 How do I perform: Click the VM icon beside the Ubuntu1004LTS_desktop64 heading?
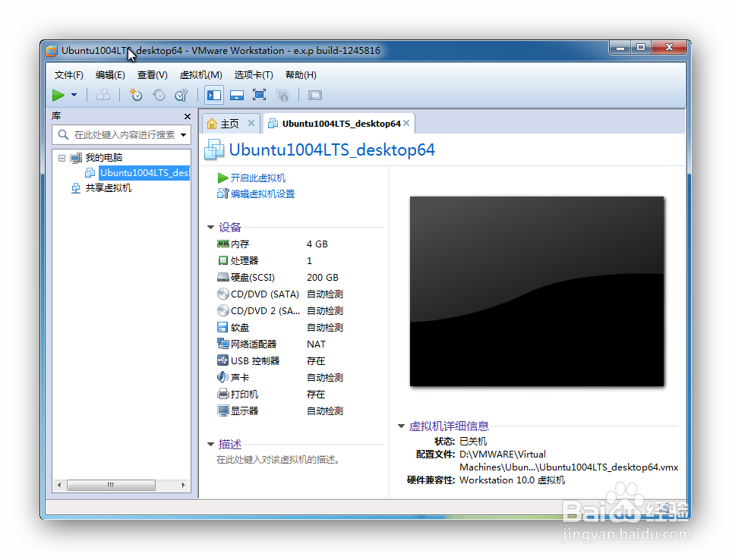(x=214, y=149)
